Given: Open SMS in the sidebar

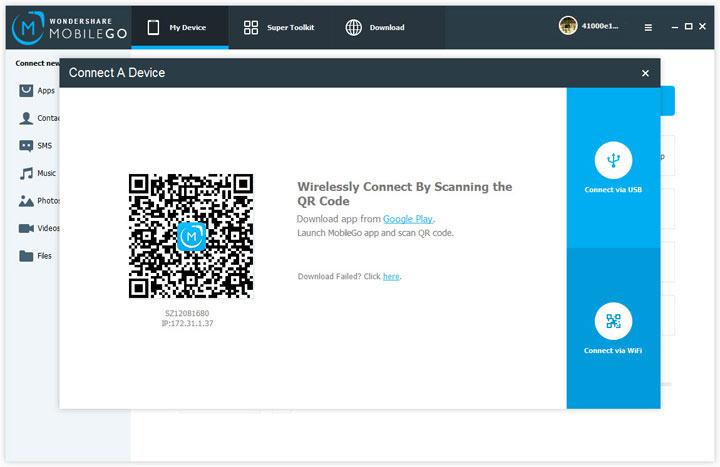Looking at the screenshot, I should pos(36,146).
